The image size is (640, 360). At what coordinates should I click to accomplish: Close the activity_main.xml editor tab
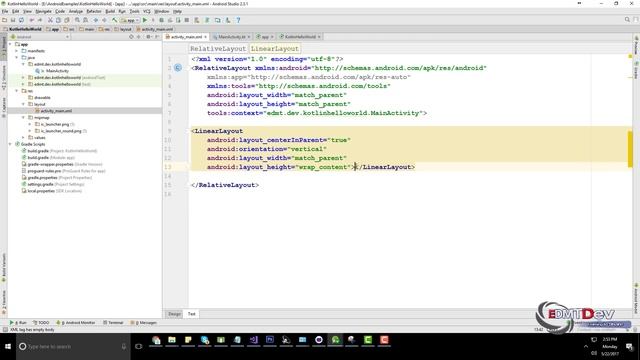click(206, 37)
